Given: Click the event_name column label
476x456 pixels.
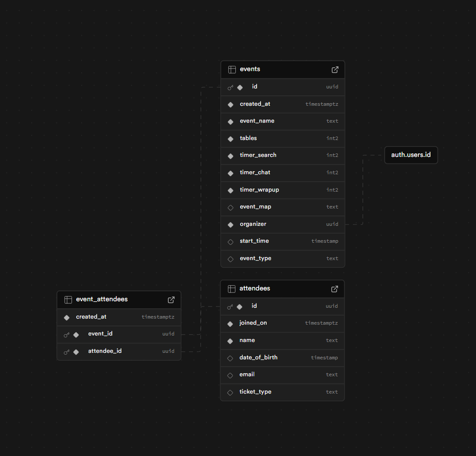Looking at the screenshot, I should point(257,121).
